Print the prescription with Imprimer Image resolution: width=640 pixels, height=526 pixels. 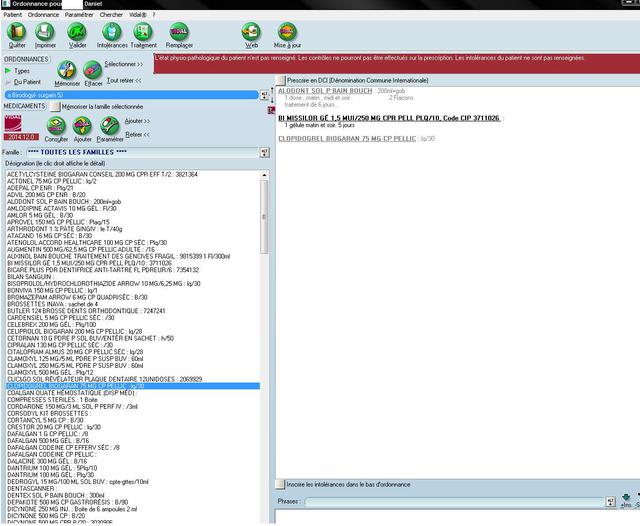click(46, 34)
